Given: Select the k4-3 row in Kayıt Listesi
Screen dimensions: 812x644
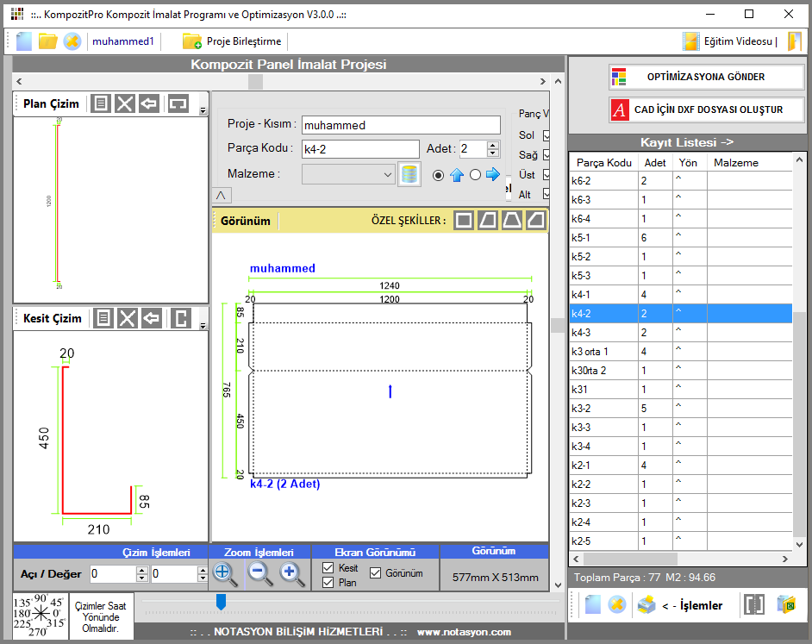Looking at the screenshot, I should tap(681, 333).
